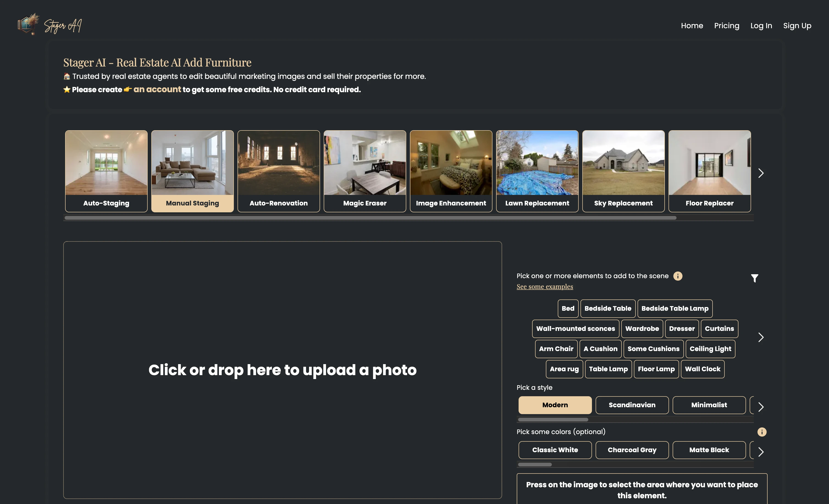The image size is (829, 504).
Task: Click info icon beside colors option
Action: (762, 432)
